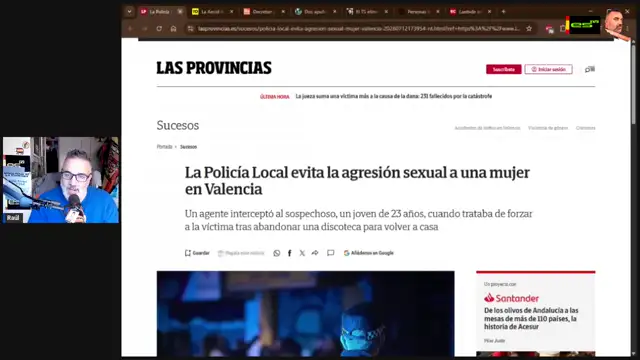Go to Sucesos breadcrumb
Image resolution: width=640 pixels, height=360 pixels.
click(x=188, y=147)
